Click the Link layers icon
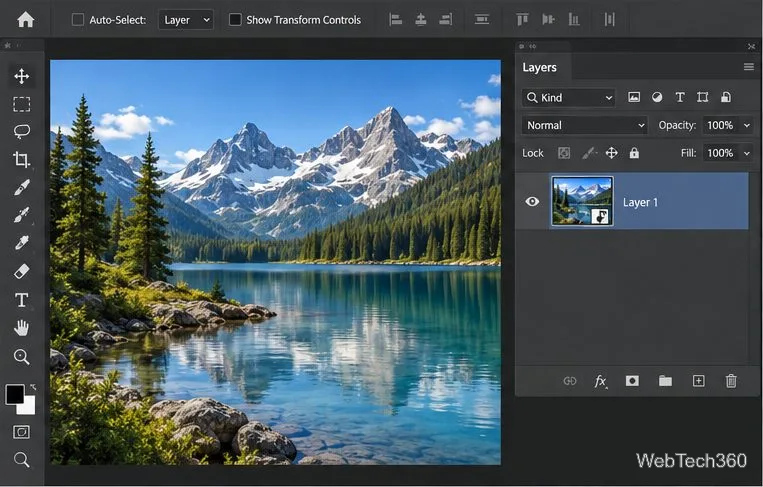 (570, 381)
